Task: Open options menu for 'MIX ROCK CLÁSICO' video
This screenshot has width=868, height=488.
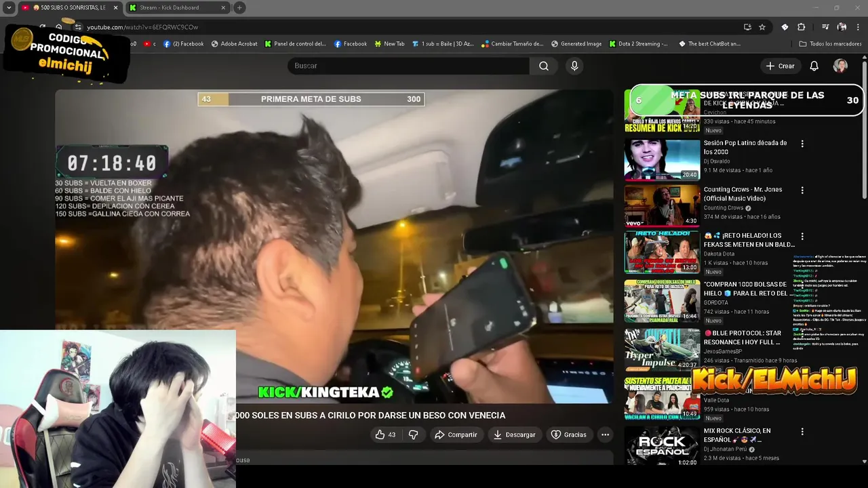Action: [802, 432]
